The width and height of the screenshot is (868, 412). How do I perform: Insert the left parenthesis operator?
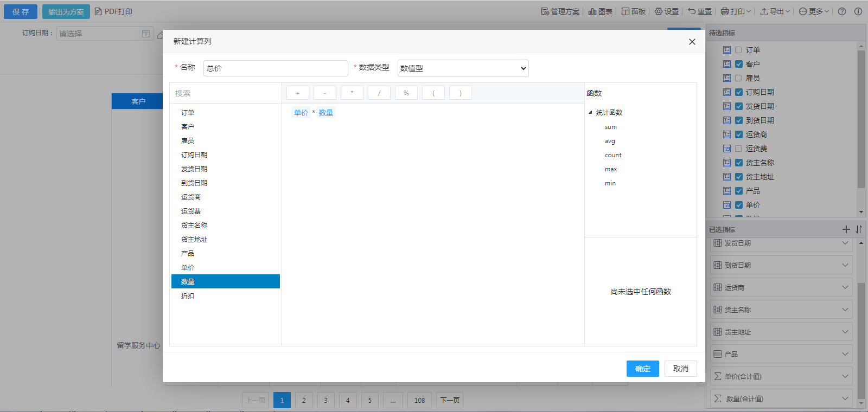[433, 93]
